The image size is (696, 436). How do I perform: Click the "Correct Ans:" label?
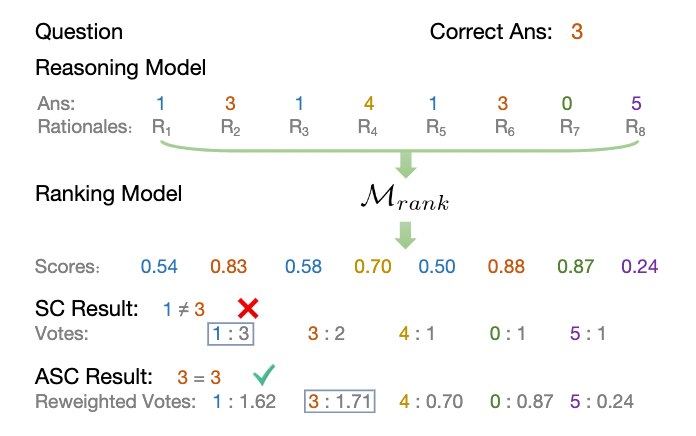point(490,32)
